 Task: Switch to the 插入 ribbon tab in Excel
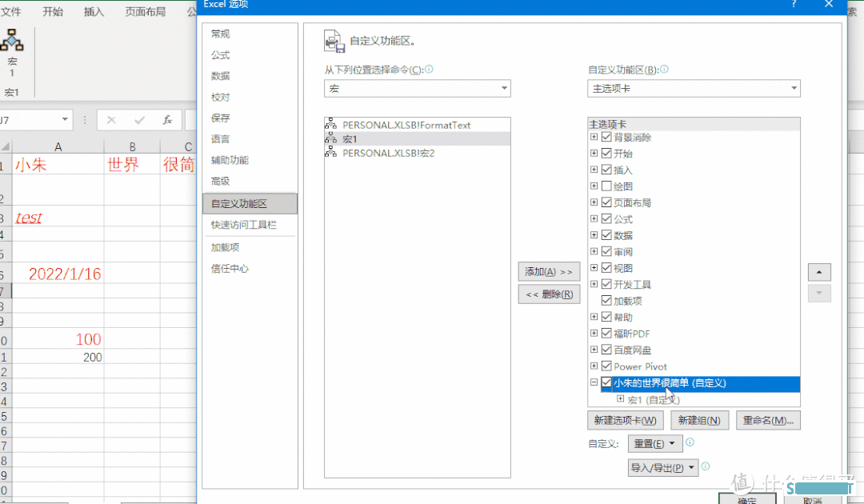click(x=94, y=11)
